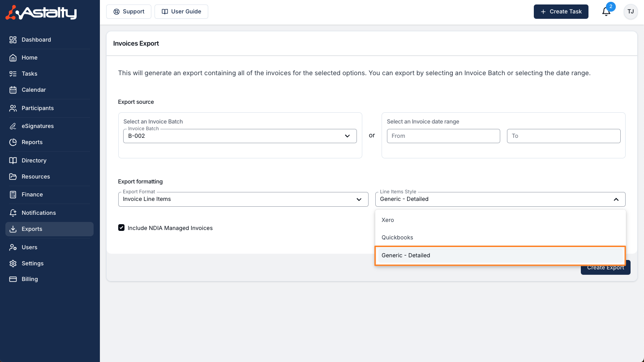Click the notification bell icon

(606, 12)
